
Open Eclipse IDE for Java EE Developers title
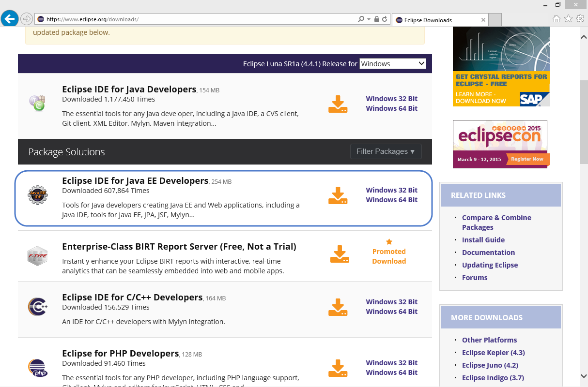coord(135,180)
